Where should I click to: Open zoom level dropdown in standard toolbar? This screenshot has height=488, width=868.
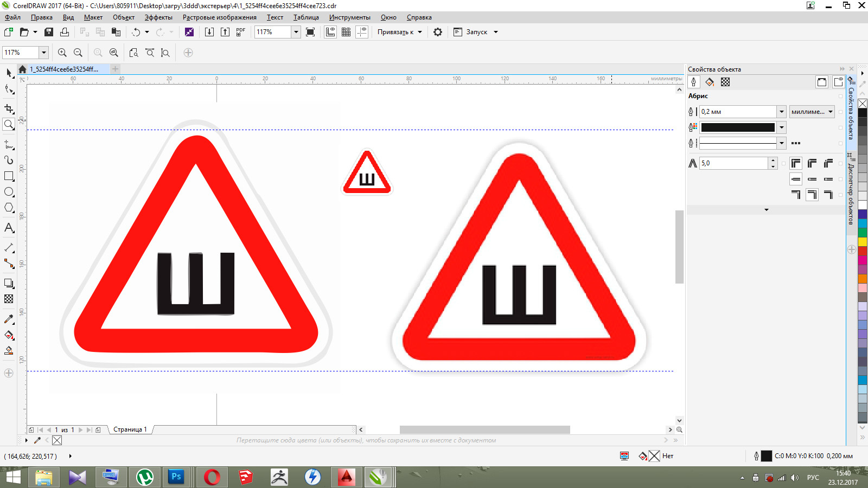pos(296,32)
